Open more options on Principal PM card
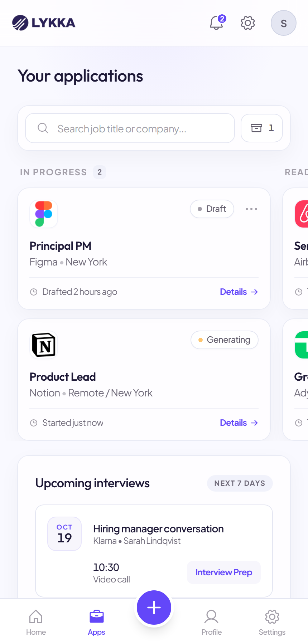Image resolution: width=308 pixels, height=644 pixels. [x=251, y=209]
